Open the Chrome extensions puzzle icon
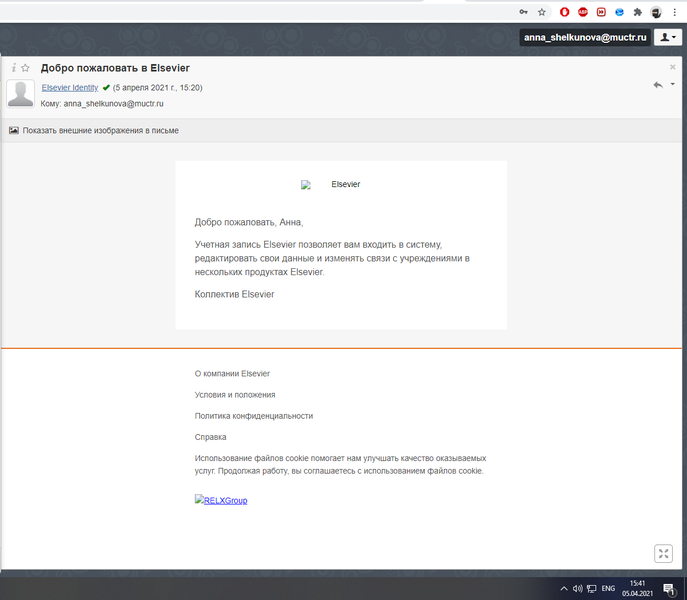The width and height of the screenshot is (687, 600). [x=637, y=12]
